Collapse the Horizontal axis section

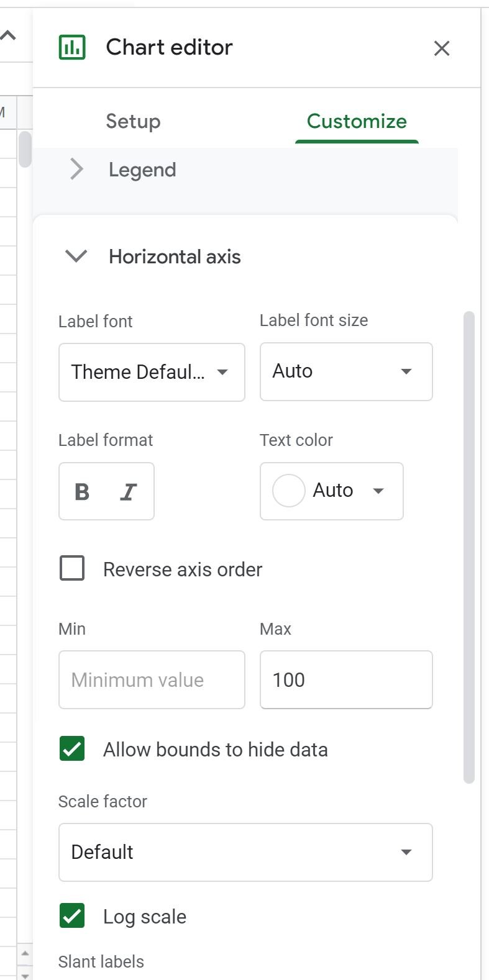[x=76, y=256]
